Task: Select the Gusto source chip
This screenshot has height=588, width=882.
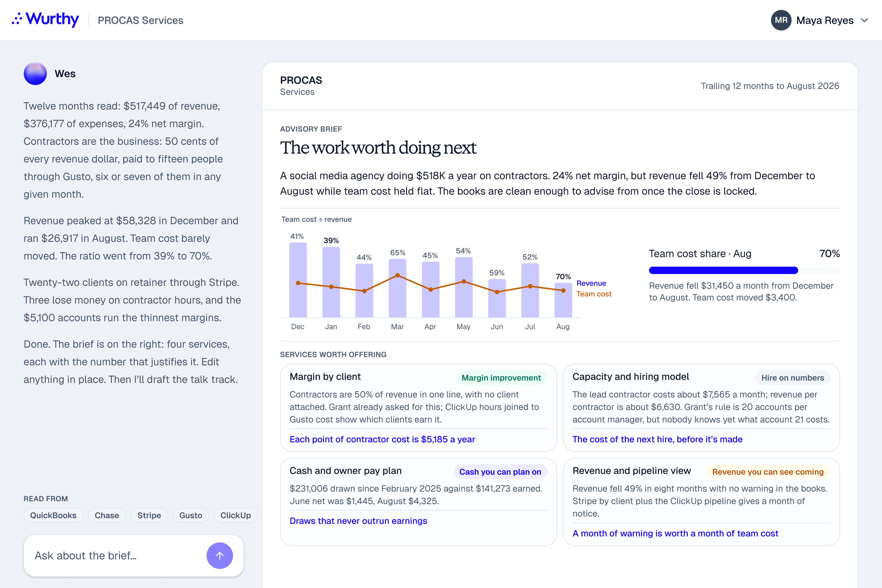Action: [190, 515]
